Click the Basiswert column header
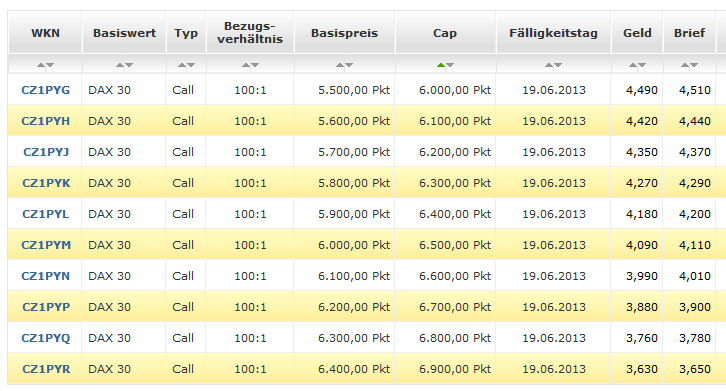726x391 pixels. 124,33
